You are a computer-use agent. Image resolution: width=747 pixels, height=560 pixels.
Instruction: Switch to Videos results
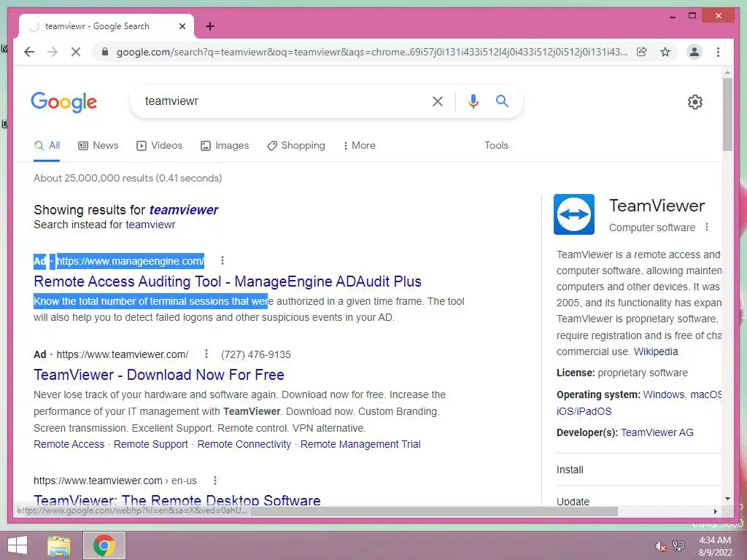159,146
